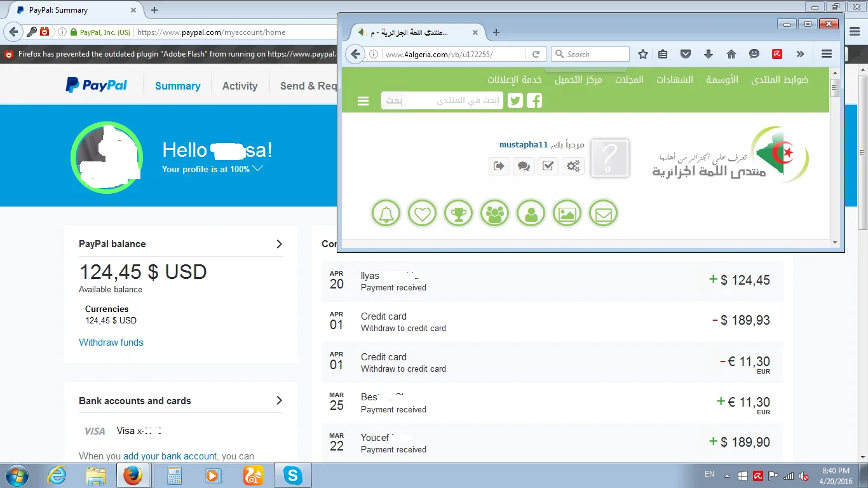
Task: Open forum notifications bell icon
Action: pyautogui.click(x=386, y=213)
